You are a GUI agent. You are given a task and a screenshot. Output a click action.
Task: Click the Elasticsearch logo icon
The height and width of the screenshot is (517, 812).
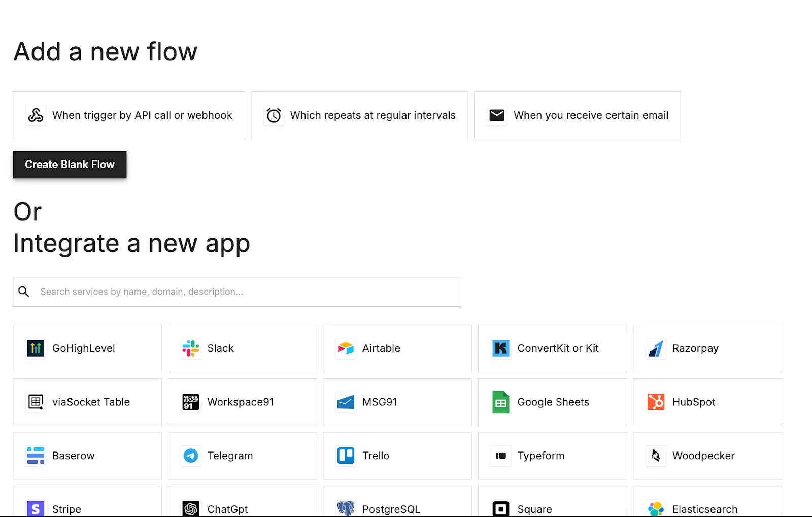tap(656, 509)
